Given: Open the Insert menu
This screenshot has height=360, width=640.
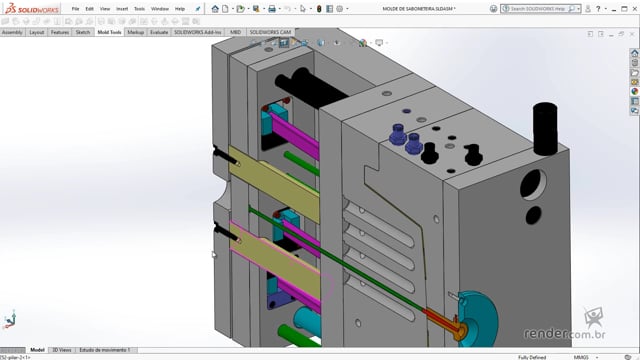Looking at the screenshot, I should (x=122, y=9).
